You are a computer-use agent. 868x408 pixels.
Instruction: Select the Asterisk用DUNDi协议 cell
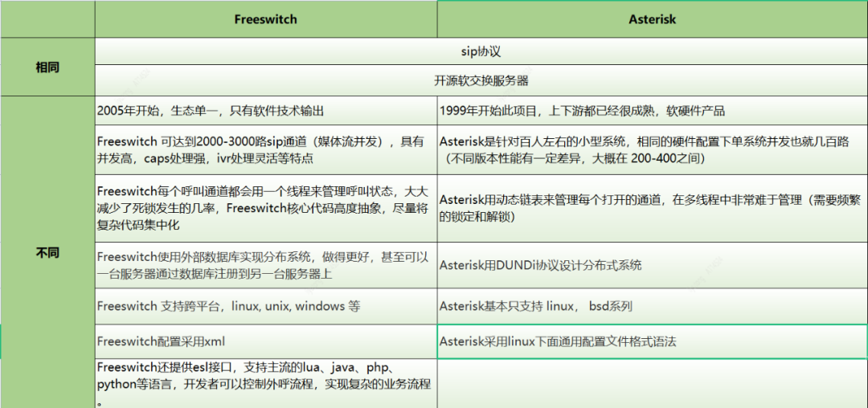coord(652,265)
